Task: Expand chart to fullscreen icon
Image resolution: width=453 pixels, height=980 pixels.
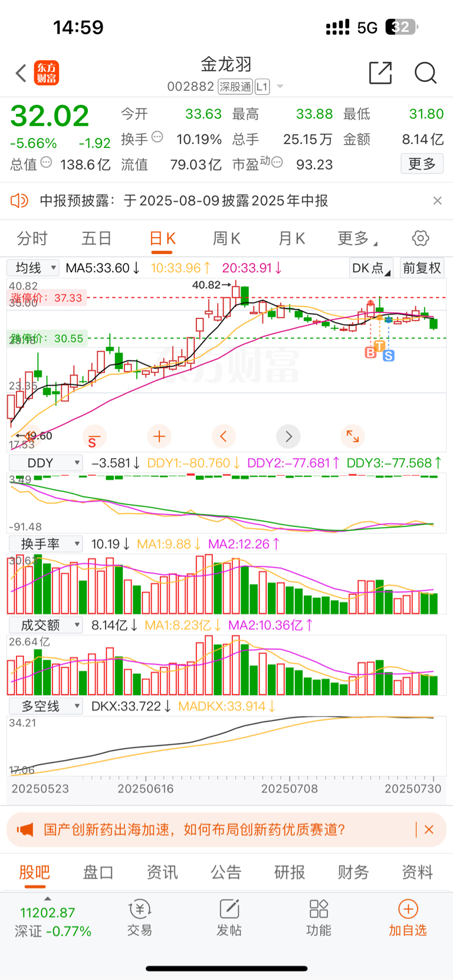Action: point(353,436)
